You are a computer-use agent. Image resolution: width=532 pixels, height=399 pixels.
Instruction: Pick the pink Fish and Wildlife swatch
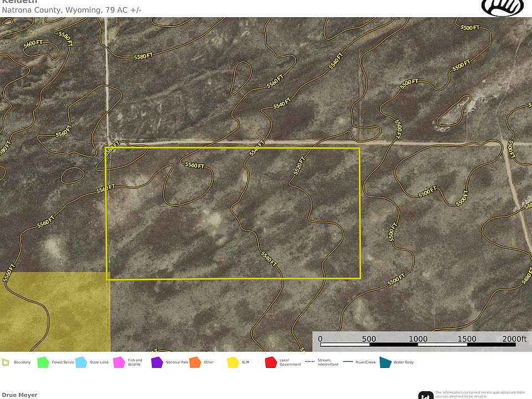(x=119, y=362)
